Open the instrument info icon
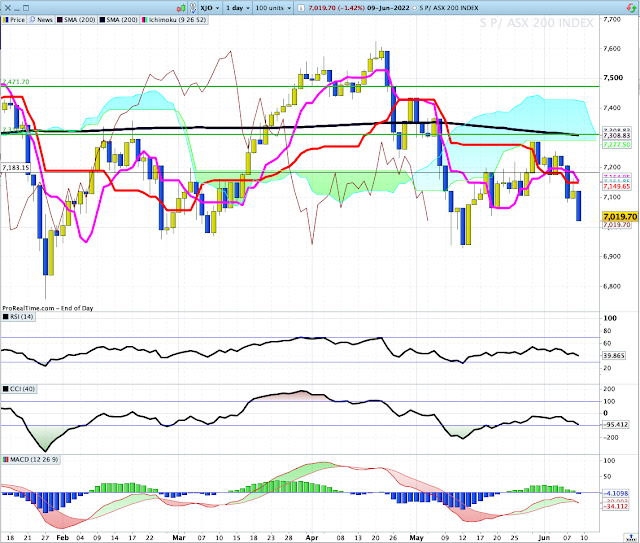The image size is (640, 543). pos(301,8)
